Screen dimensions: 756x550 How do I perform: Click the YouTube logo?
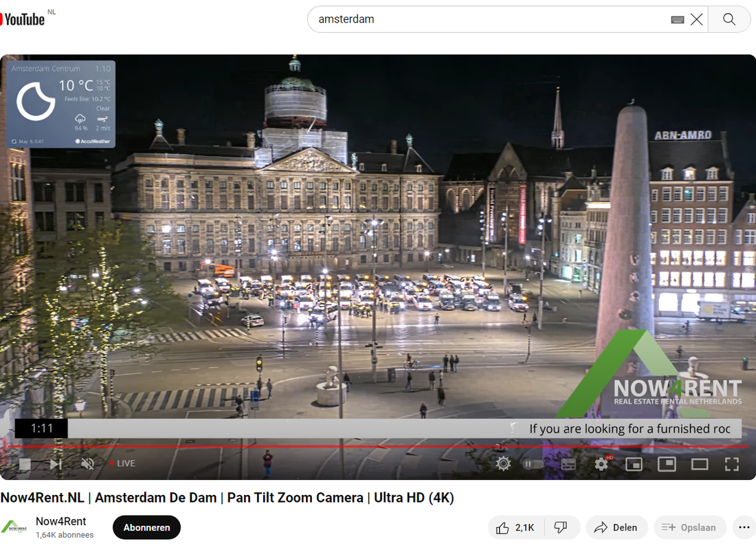tap(23, 19)
